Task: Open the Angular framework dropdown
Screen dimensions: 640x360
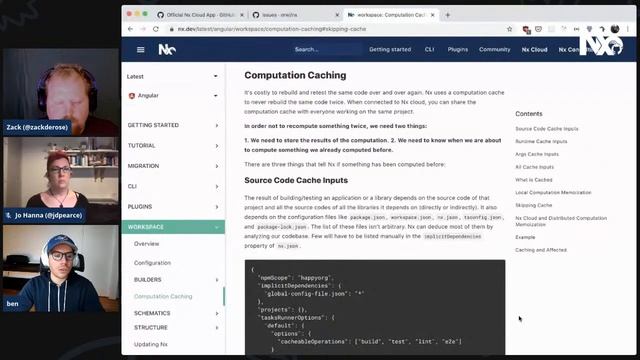Action: 173,96
